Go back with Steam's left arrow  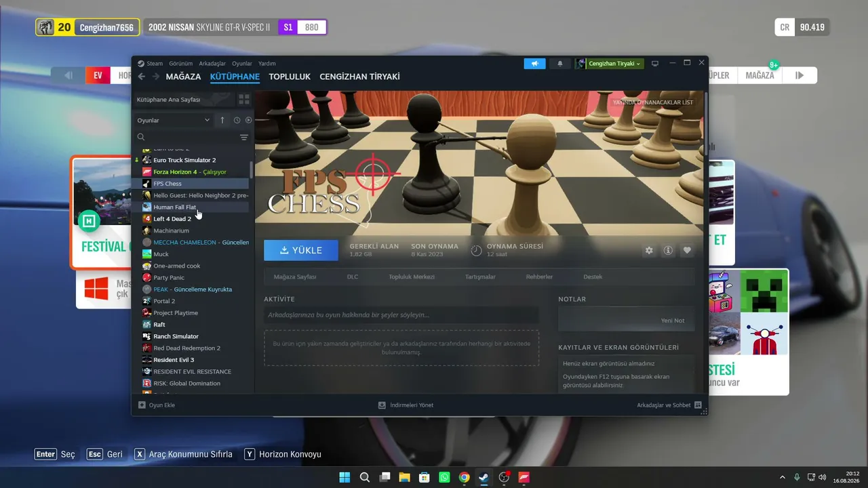tap(142, 77)
